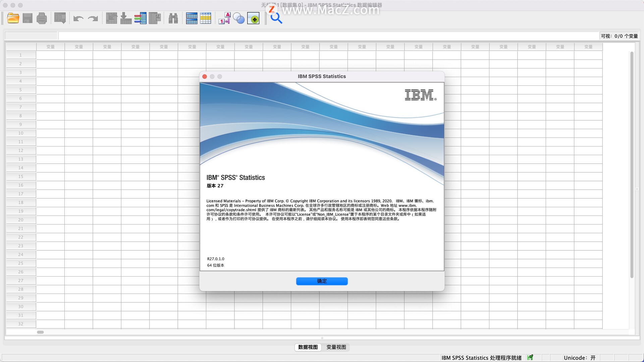
Task: Toggle the Value labels icon
Action: click(224, 18)
